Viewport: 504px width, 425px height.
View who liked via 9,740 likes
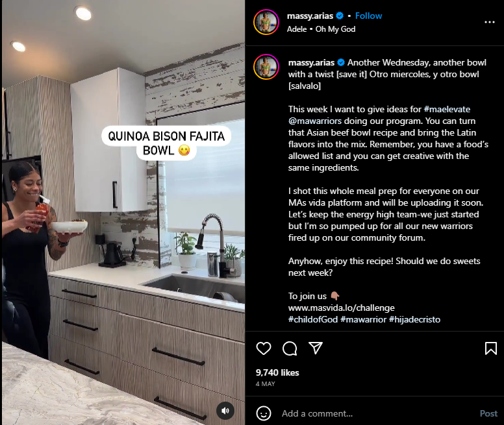277,372
